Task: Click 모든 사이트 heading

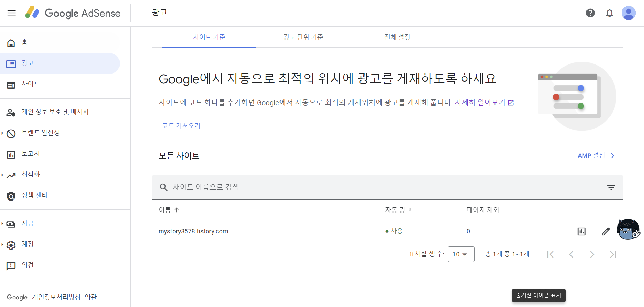Action: pos(179,155)
